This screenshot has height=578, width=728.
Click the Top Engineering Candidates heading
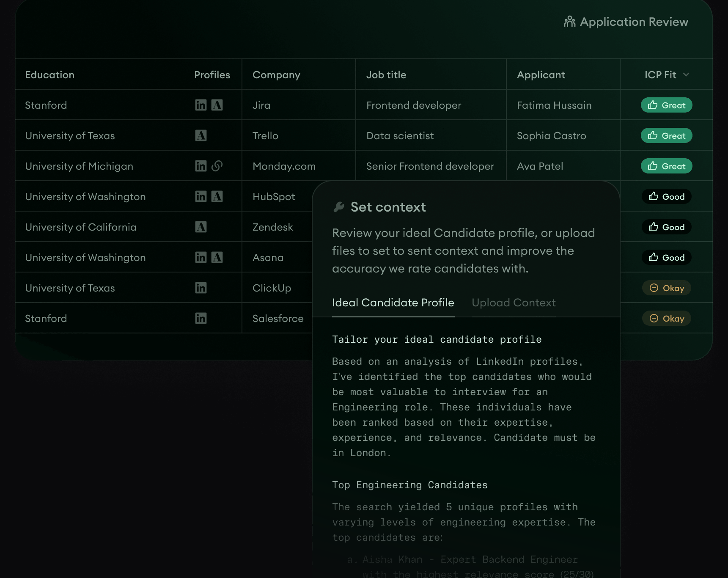tap(409, 485)
